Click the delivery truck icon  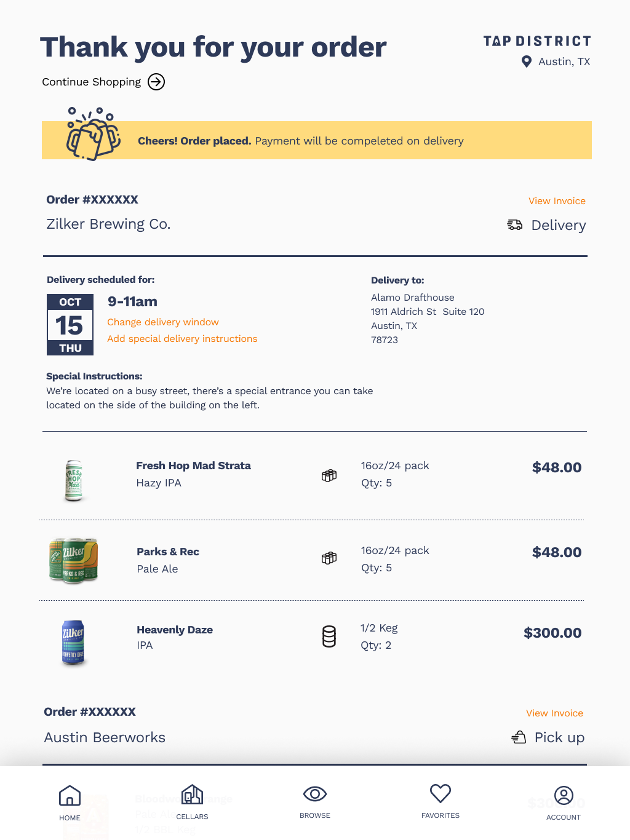[514, 225]
